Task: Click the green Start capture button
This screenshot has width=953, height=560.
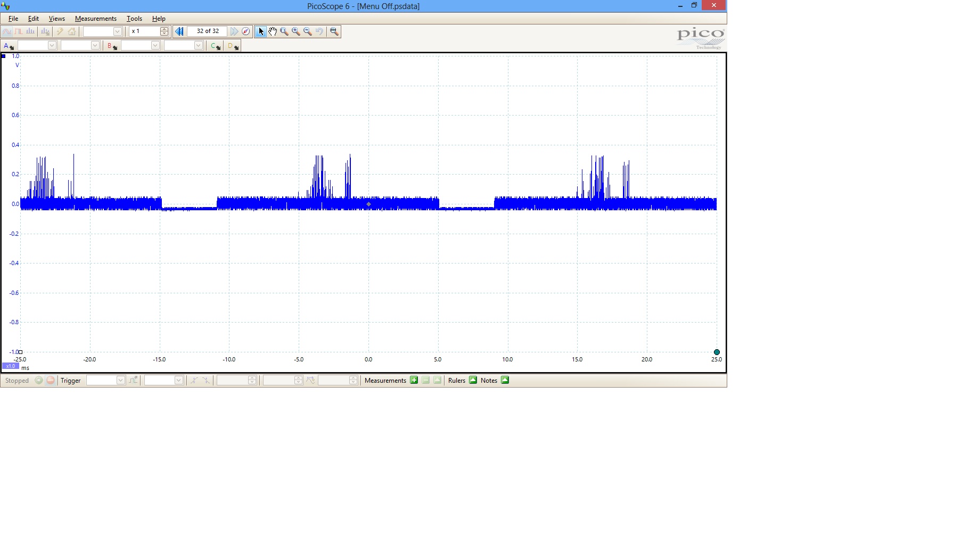Action: 39,380
